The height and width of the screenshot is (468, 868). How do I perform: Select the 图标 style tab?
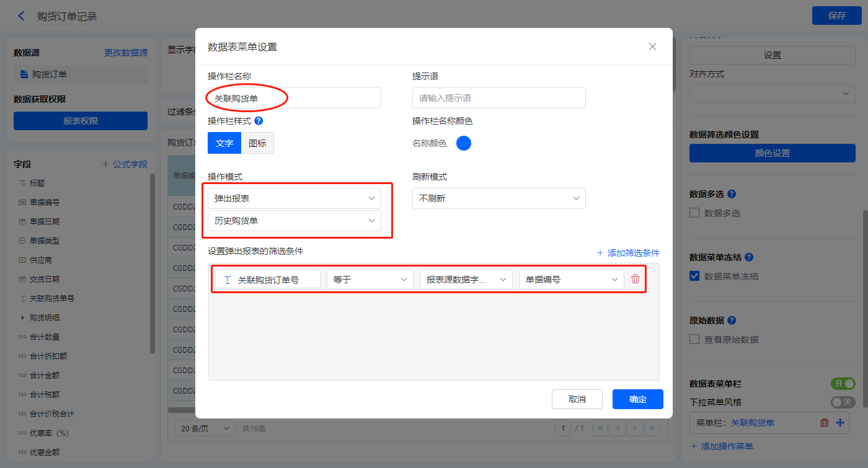(x=257, y=143)
